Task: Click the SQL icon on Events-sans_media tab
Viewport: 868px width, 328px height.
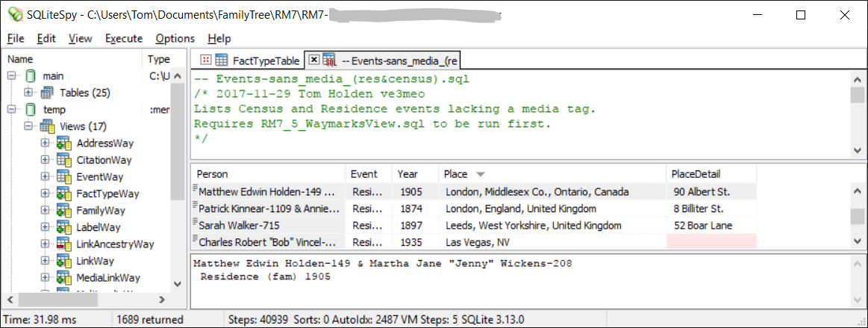Action: click(x=330, y=60)
